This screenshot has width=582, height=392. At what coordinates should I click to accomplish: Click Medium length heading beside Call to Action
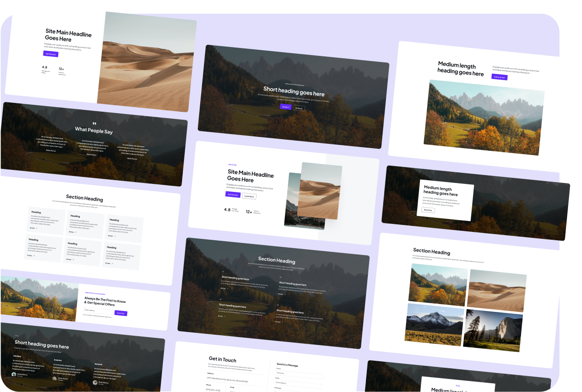[461, 69]
